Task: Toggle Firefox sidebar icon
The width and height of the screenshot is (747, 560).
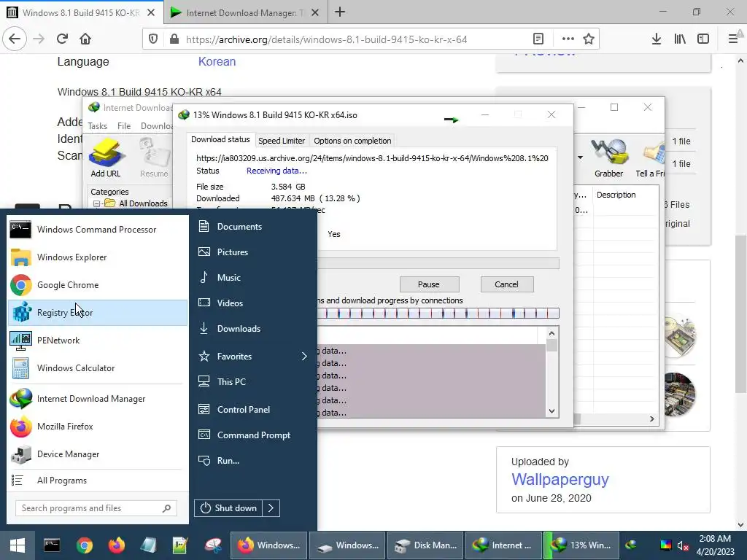Action: click(x=703, y=39)
